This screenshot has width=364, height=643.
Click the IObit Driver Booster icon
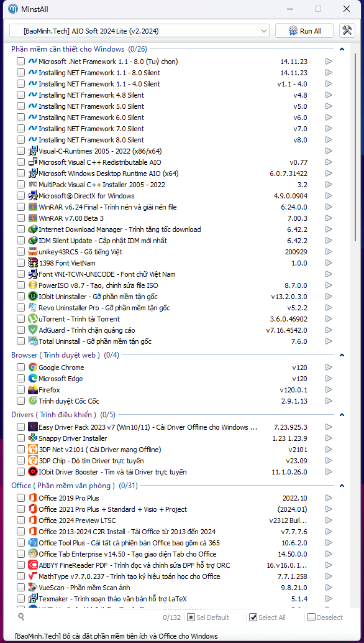[x=33, y=472]
